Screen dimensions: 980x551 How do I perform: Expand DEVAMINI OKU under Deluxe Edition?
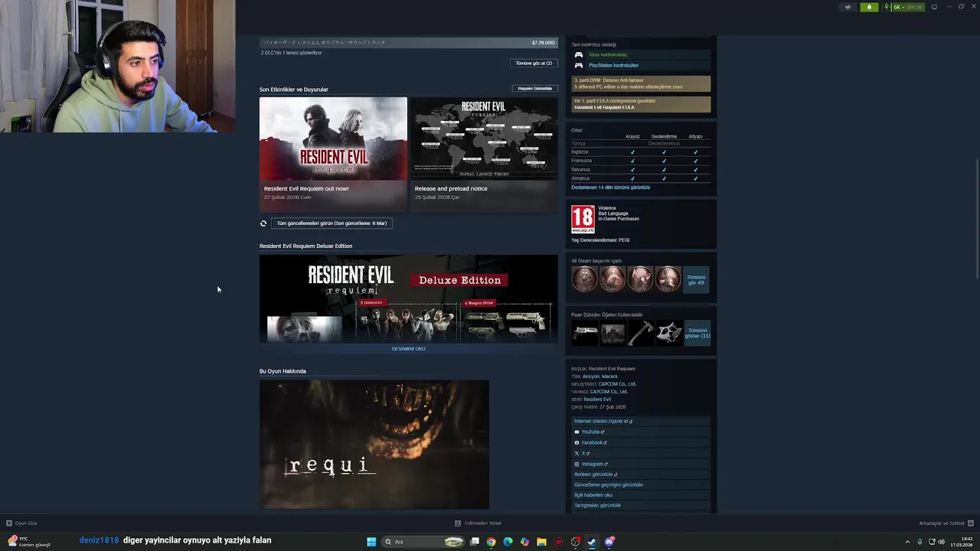[409, 349]
